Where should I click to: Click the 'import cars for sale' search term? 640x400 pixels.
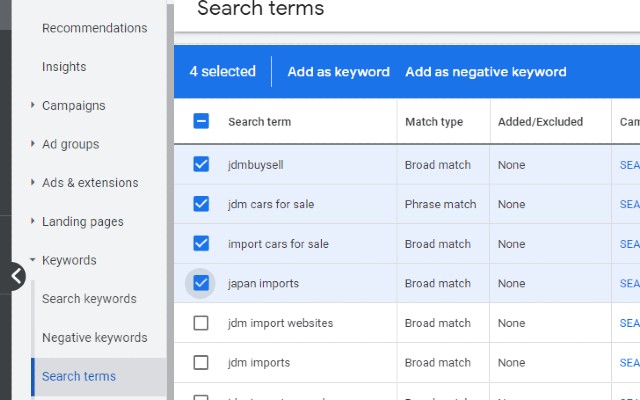[x=278, y=244]
